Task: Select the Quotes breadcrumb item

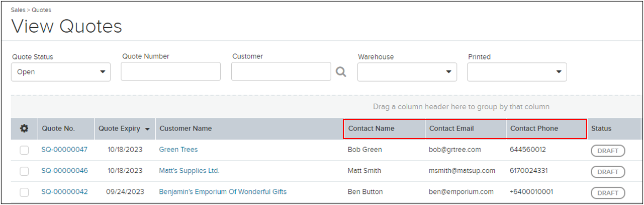Action: 41,10
